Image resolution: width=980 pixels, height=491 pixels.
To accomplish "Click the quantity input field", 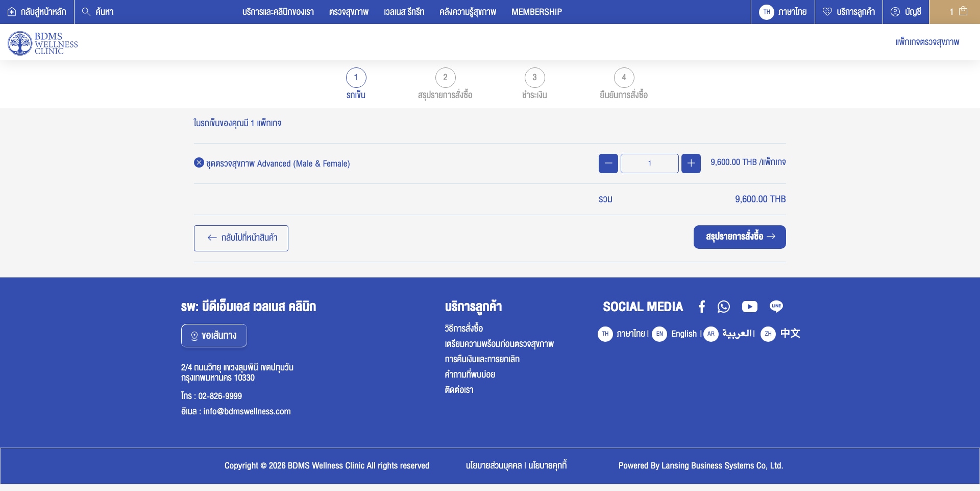I will [649, 163].
